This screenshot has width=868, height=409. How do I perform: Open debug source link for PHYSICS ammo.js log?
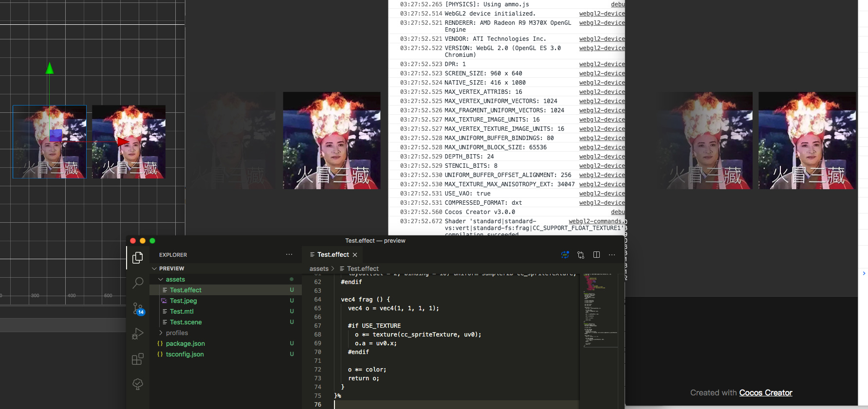click(618, 4)
